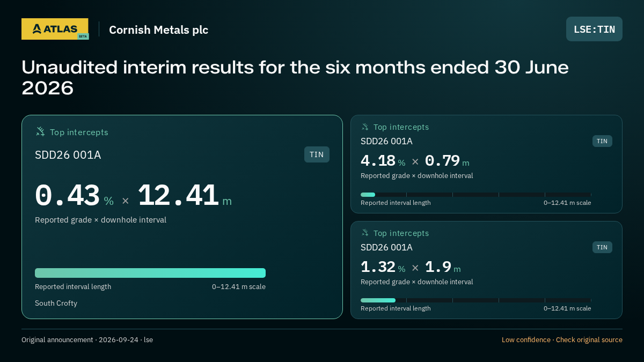Screen dimensions: 644x362
Task: Click the 1.32 grade value
Action: pyautogui.click(x=378, y=267)
